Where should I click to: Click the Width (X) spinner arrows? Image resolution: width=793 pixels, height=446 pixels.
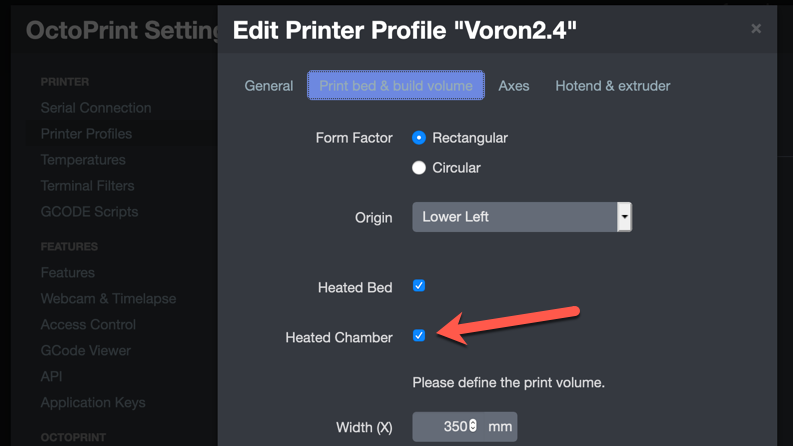[x=473, y=427]
